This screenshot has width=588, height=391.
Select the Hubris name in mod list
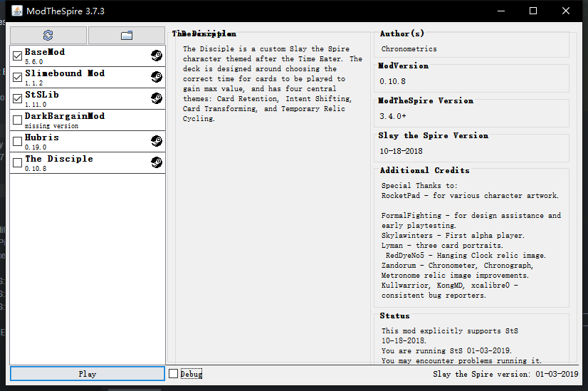(41, 137)
